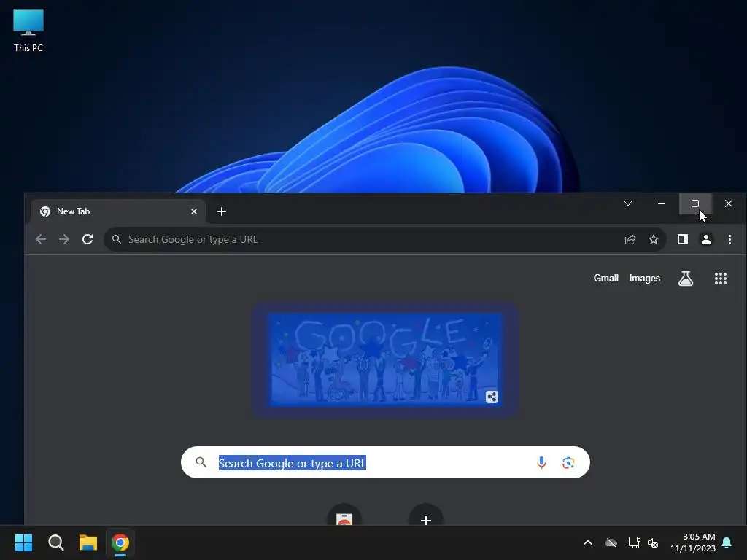Open the Chrome side panel

click(x=683, y=239)
